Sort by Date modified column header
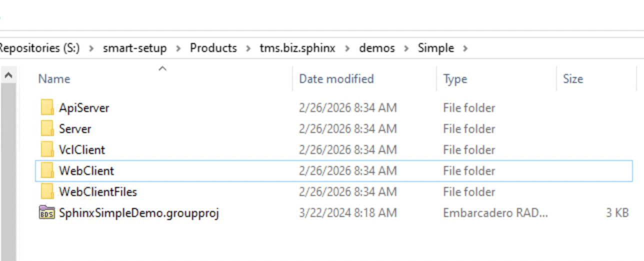The image size is (644, 261). coord(336,79)
